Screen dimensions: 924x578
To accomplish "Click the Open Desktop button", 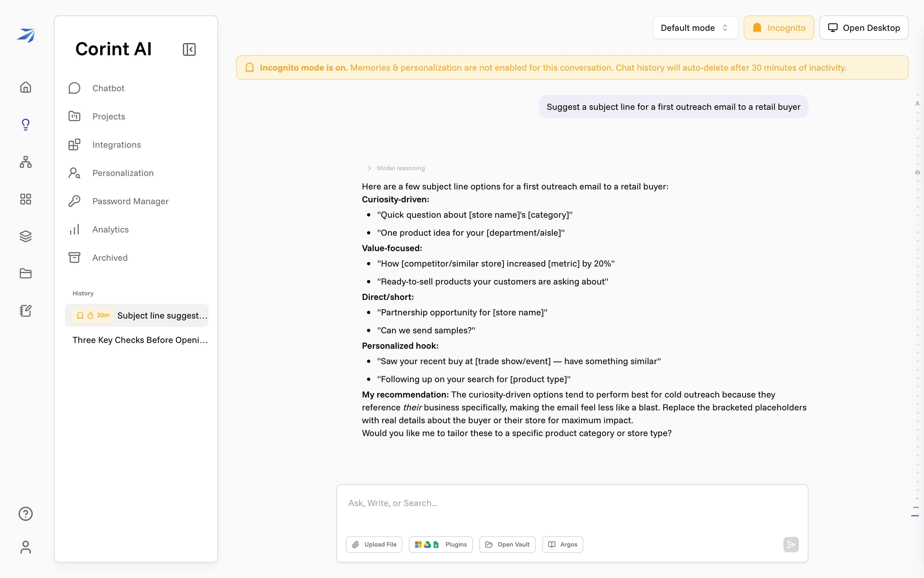I will click(864, 28).
